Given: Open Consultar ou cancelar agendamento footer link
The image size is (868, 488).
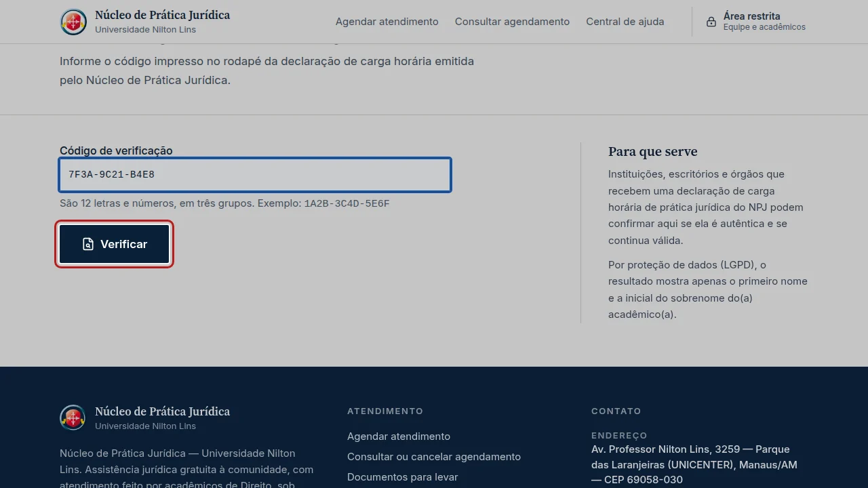Looking at the screenshot, I should click(x=434, y=457).
